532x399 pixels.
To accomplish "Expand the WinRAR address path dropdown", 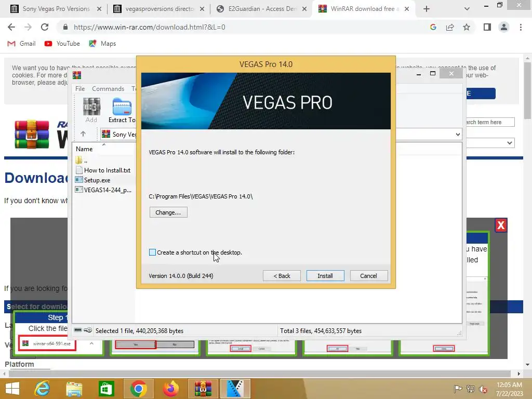I will click(458, 135).
